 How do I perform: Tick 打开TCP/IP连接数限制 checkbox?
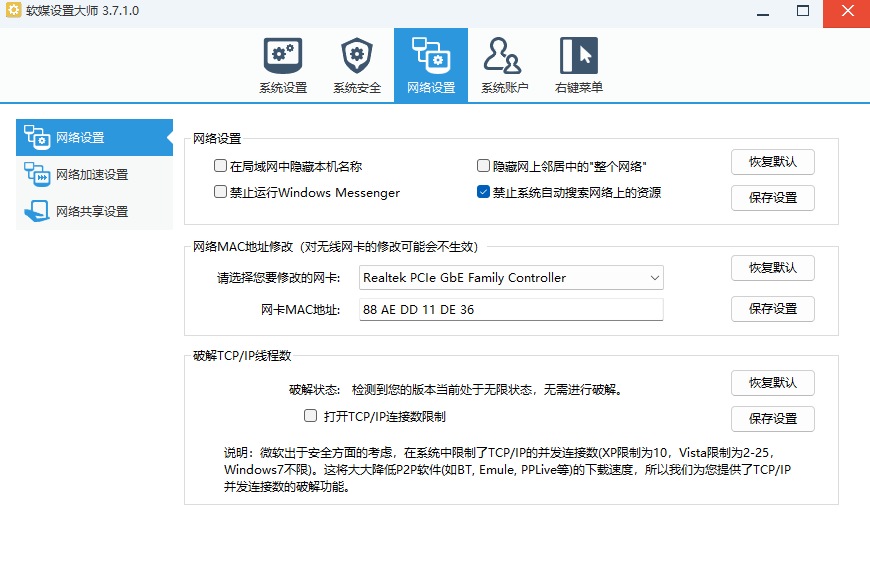tap(310, 416)
